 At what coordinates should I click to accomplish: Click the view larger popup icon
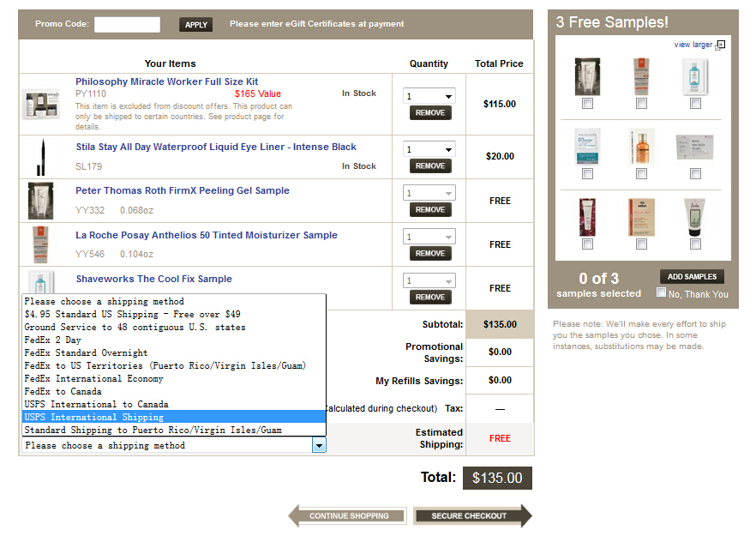click(x=720, y=45)
